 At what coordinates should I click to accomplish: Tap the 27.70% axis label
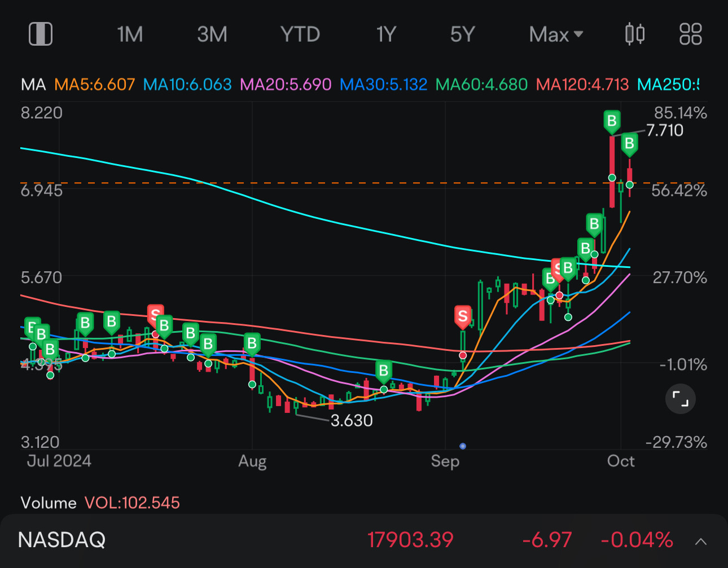tap(680, 278)
